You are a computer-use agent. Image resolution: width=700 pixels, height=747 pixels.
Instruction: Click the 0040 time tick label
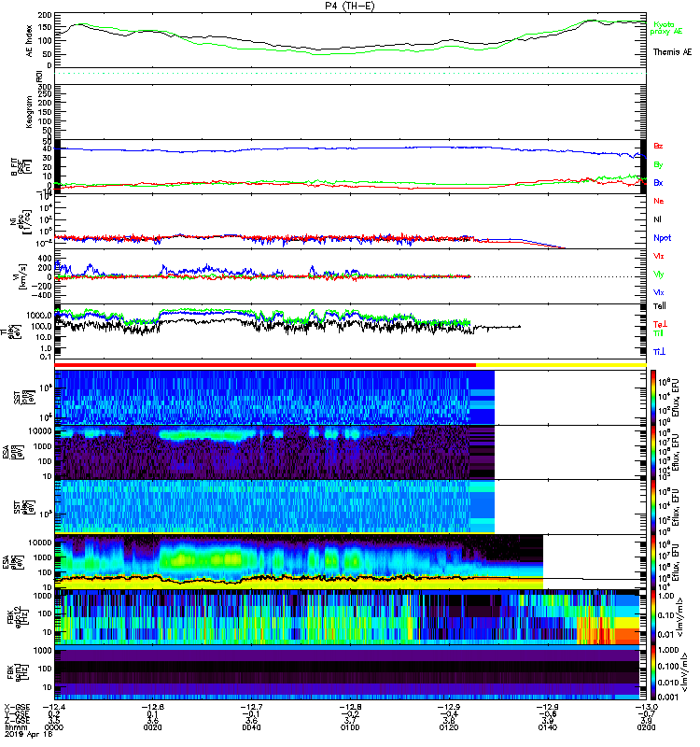click(251, 727)
